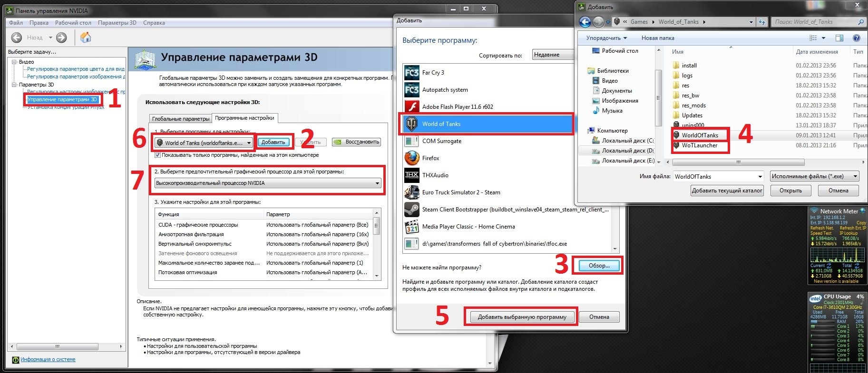The width and height of the screenshot is (868, 373).
Task: Switch to Программные настройки tab
Action: (244, 118)
